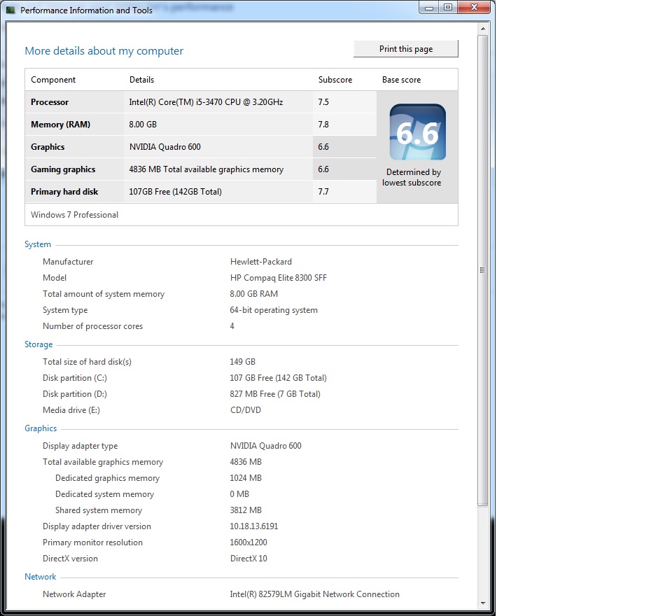Click the Hewlett-Packard manufacturer value

click(261, 262)
